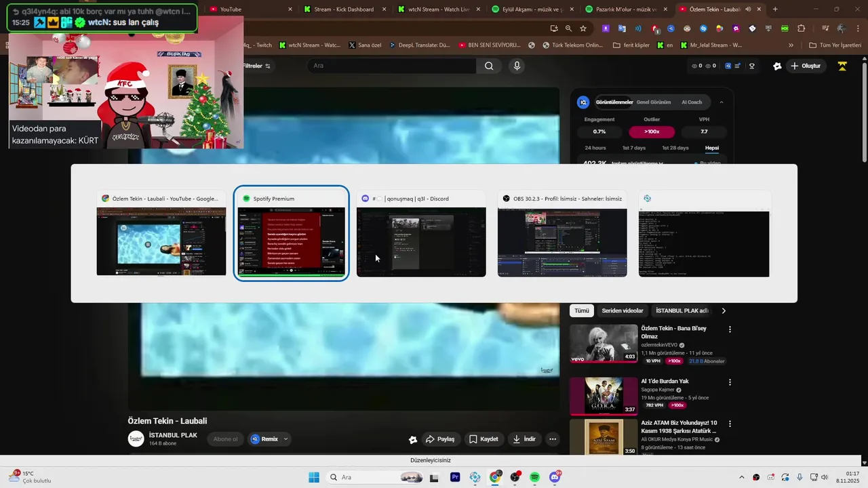Click the Abone ol subscribe button
The width and height of the screenshot is (868, 488).
click(x=226, y=439)
